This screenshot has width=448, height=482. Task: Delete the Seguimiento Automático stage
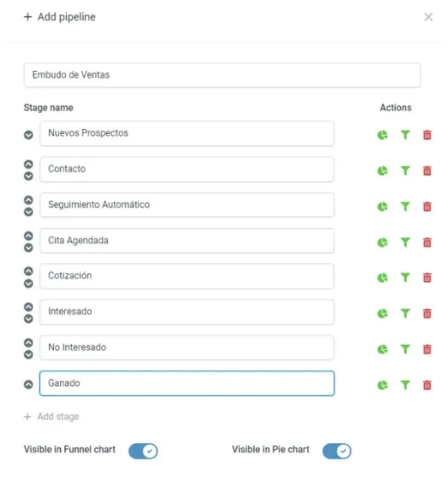click(x=427, y=207)
